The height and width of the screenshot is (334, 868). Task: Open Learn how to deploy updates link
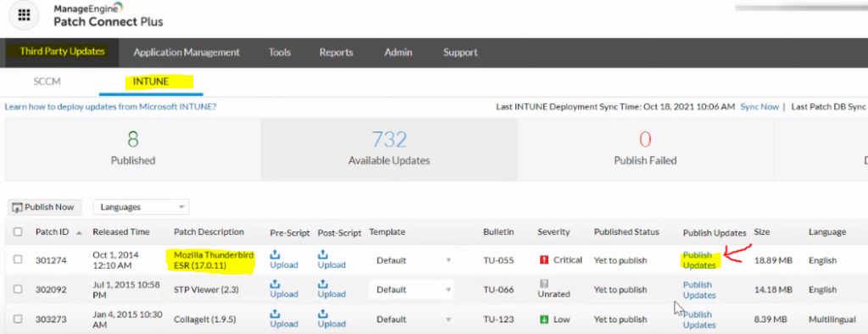point(110,106)
